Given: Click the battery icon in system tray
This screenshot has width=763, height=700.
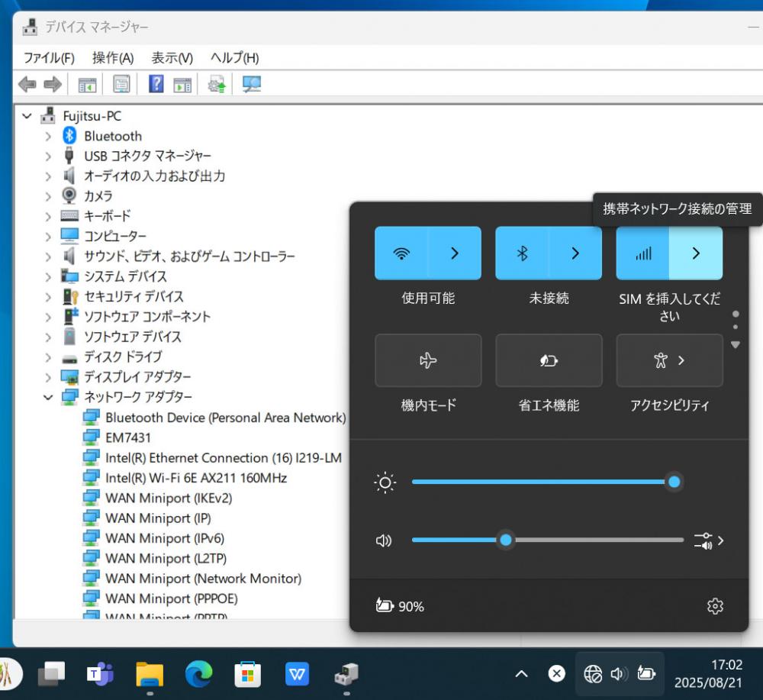Looking at the screenshot, I should coord(645,674).
